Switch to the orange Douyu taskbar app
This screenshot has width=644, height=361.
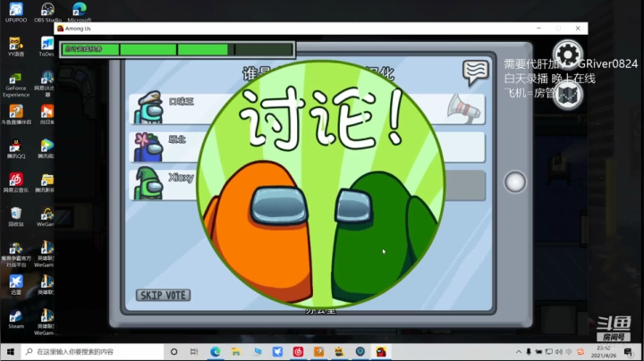click(x=318, y=352)
